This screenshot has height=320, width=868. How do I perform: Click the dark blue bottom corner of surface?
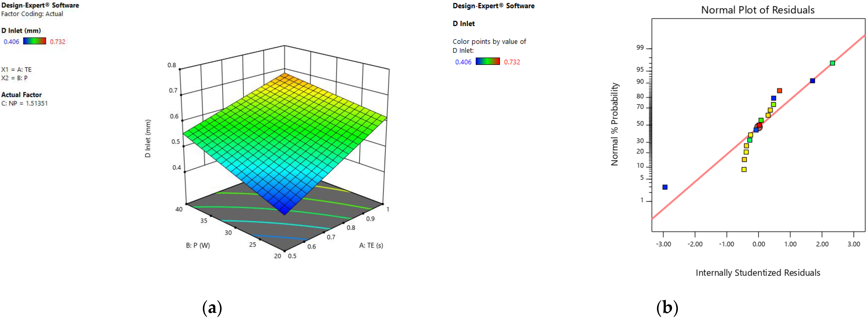285,211
